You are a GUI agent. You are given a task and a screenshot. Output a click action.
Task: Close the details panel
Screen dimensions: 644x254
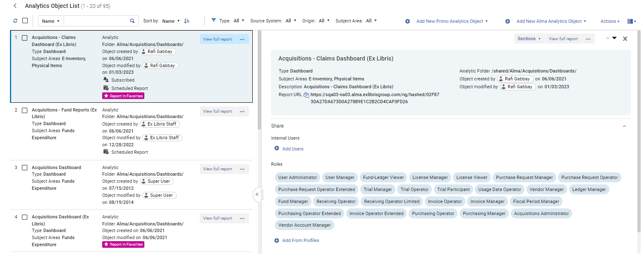tap(625, 39)
